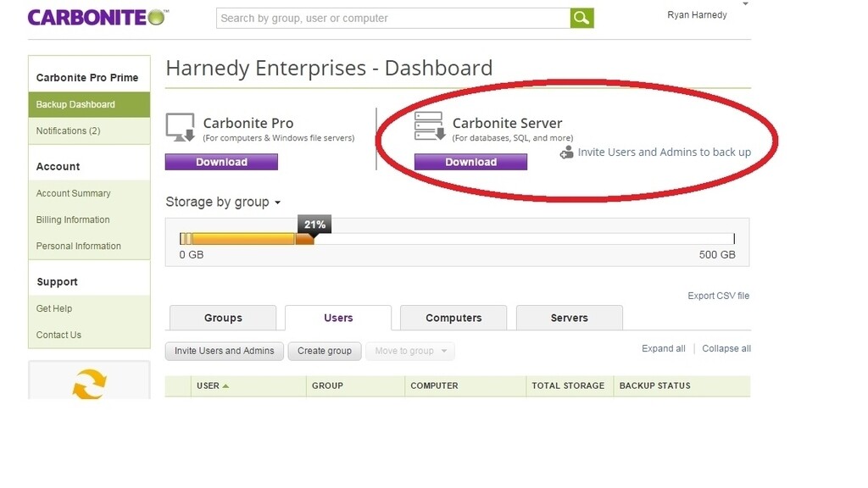
Task: Open the Export CSV file link
Action: click(716, 296)
